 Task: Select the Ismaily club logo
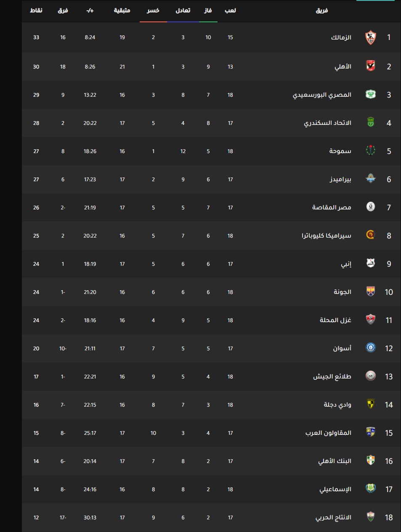click(x=370, y=489)
